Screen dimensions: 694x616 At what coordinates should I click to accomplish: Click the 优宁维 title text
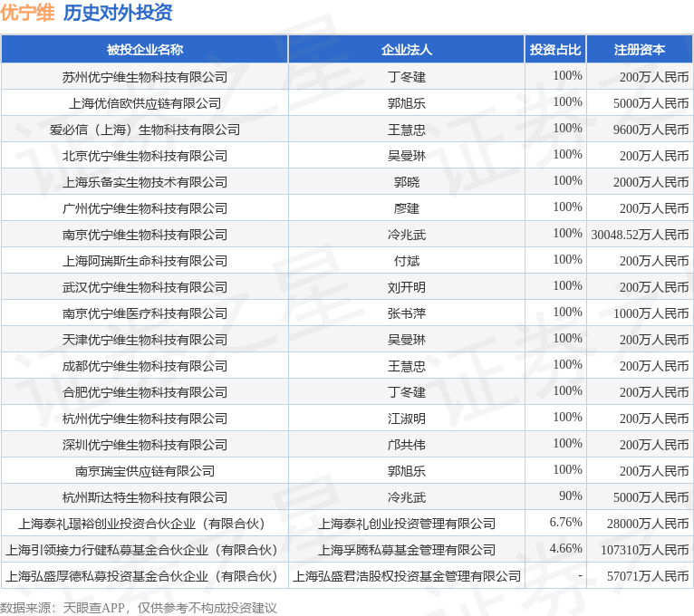tap(27, 13)
